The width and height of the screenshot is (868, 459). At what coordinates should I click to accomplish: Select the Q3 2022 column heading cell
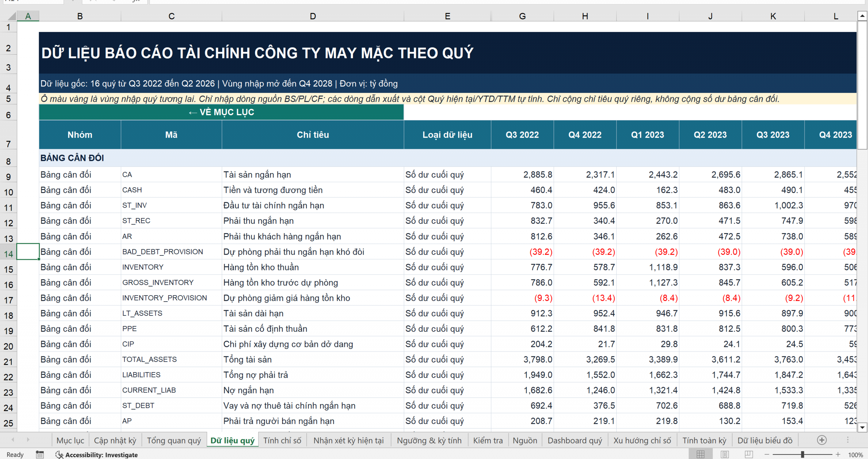[522, 135]
